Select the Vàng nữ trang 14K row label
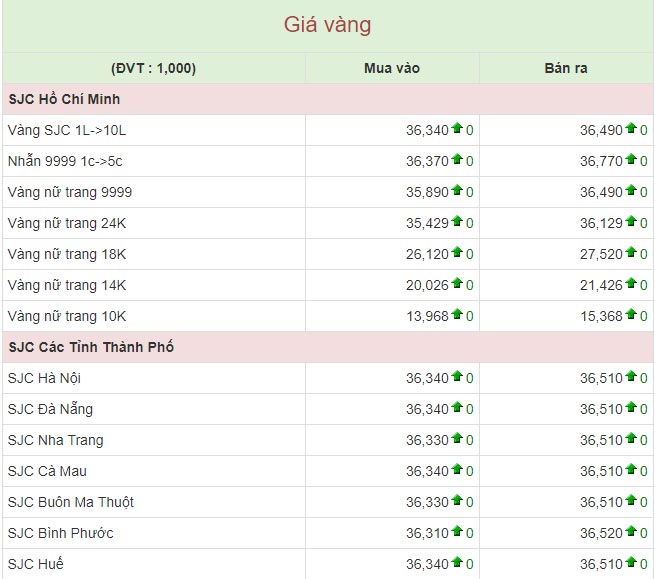This screenshot has width=655, height=579. [x=67, y=285]
